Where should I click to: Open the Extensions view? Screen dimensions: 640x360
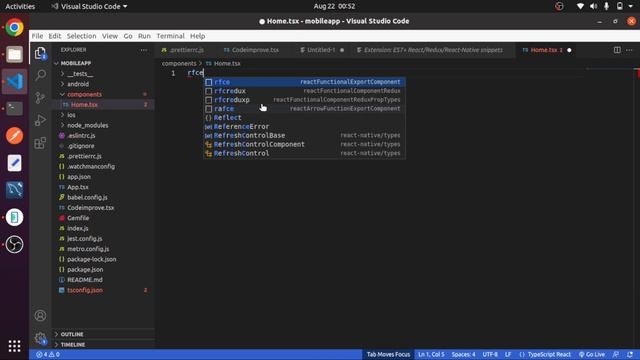40,143
